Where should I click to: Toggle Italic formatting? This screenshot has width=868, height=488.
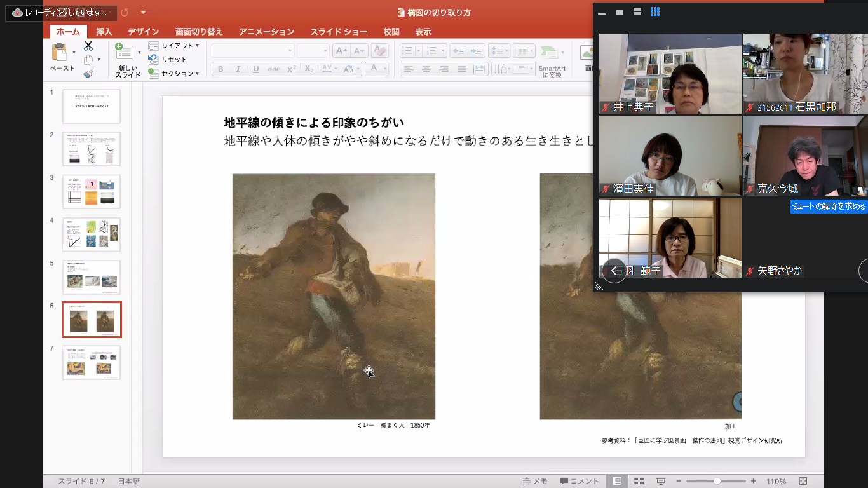point(238,69)
